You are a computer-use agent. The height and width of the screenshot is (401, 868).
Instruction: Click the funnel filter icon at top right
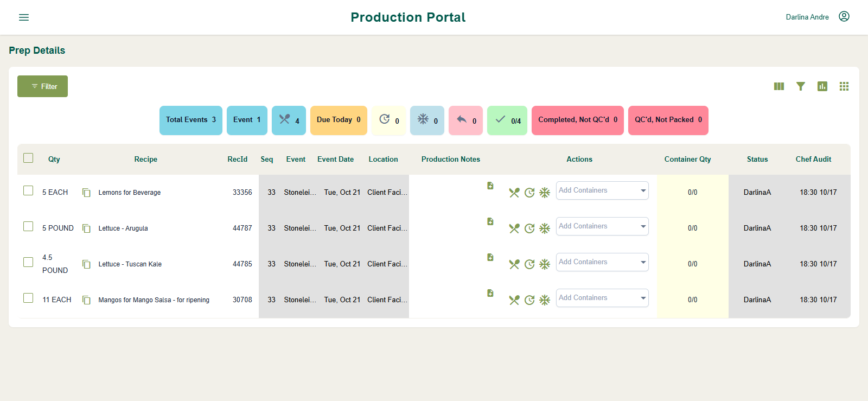click(x=801, y=86)
